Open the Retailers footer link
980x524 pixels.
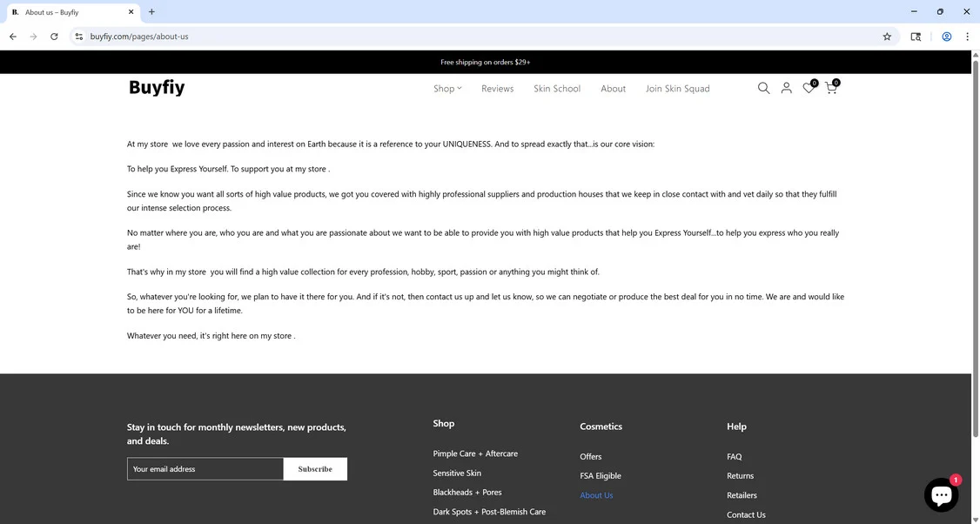pos(742,495)
